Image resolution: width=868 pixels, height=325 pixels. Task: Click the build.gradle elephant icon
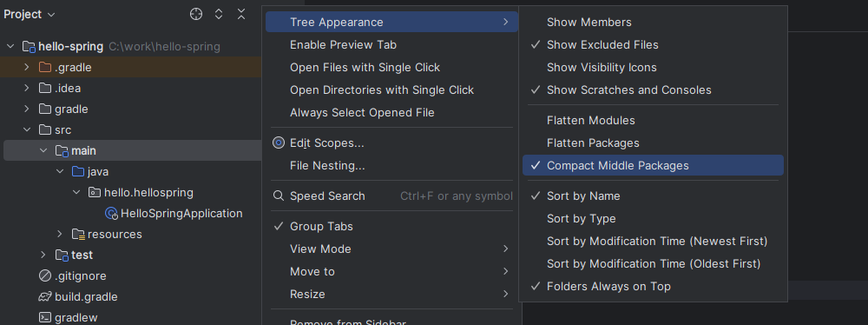click(x=45, y=296)
